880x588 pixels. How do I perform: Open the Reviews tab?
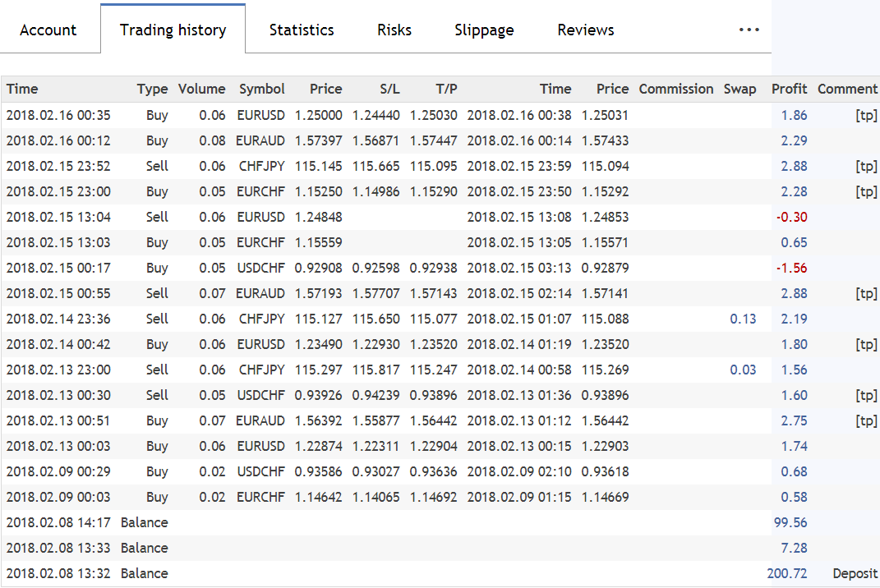point(585,30)
